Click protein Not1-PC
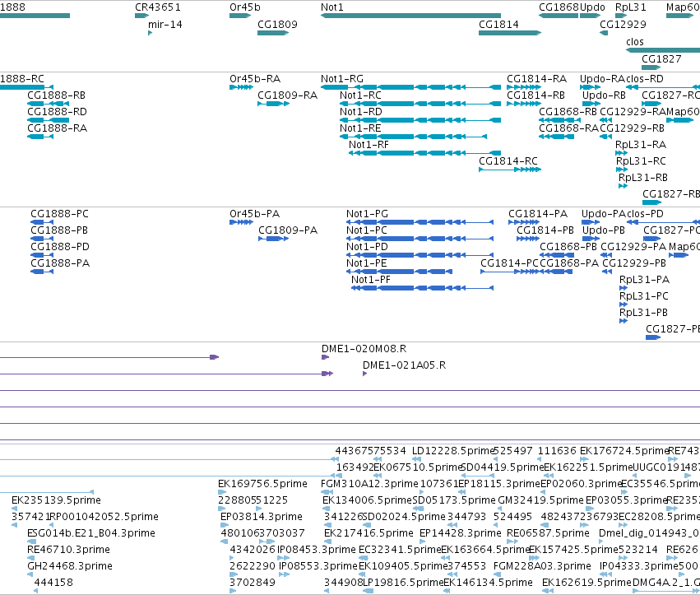This screenshot has height=595, width=700. pyautogui.click(x=420, y=239)
